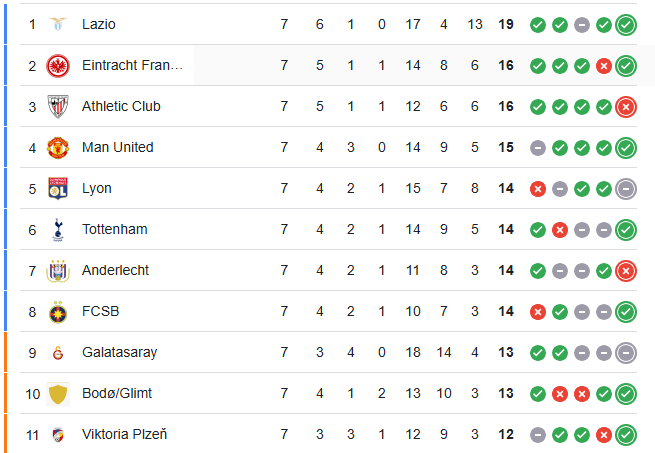The image size is (655, 453).
Task: Click Lazio's latest circled win result
Action: pyautogui.click(x=626, y=24)
